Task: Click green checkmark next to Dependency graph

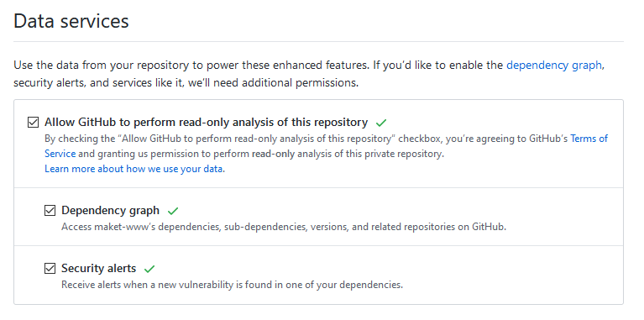Action: [x=173, y=211]
